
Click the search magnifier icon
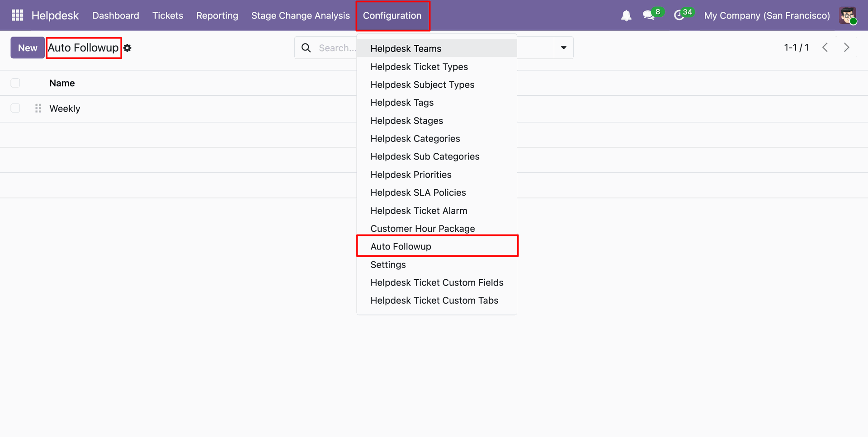(x=306, y=48)
